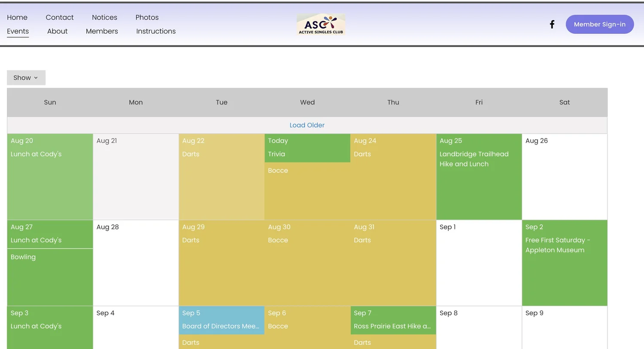This screenshot has height=349, width=644.
Task: Open the Facebook page icon
Action: pyautogui.click(x=552, y=24)
